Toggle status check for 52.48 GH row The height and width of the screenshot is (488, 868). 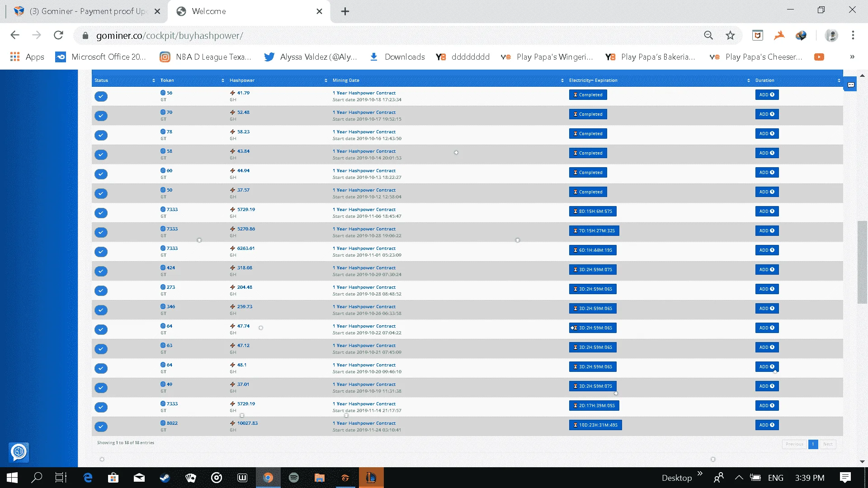[x=101, y=116]
